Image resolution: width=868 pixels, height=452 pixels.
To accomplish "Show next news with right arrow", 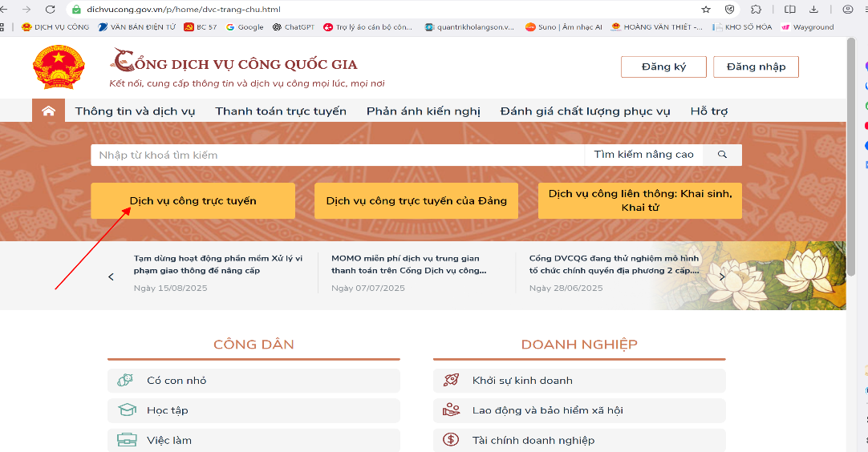I will coord(722,276).
